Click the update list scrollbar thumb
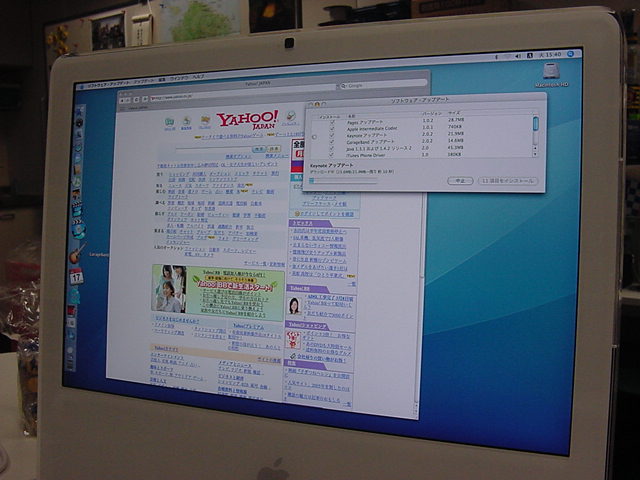Viewport: 640px width, 480px height. [536, 123]
